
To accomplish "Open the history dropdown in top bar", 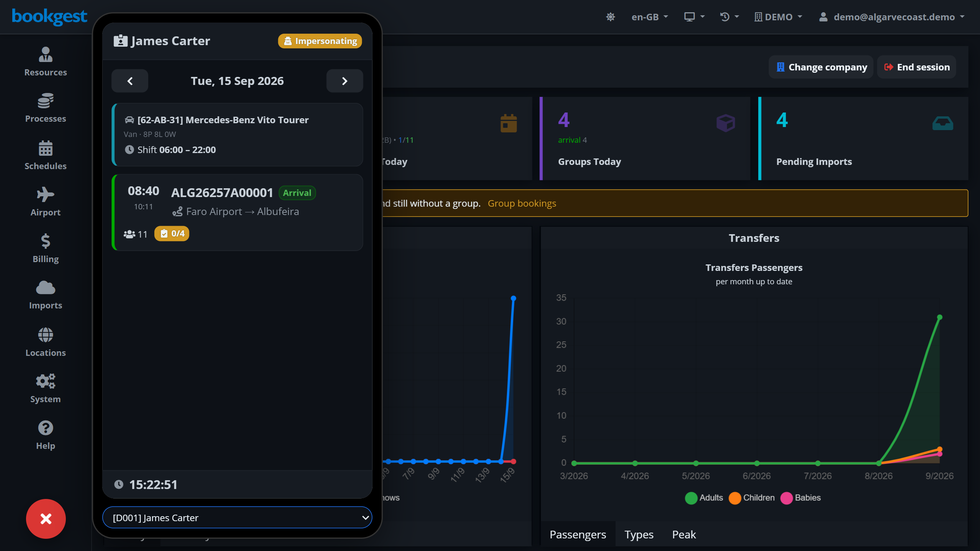I will [x=730, y=17].
